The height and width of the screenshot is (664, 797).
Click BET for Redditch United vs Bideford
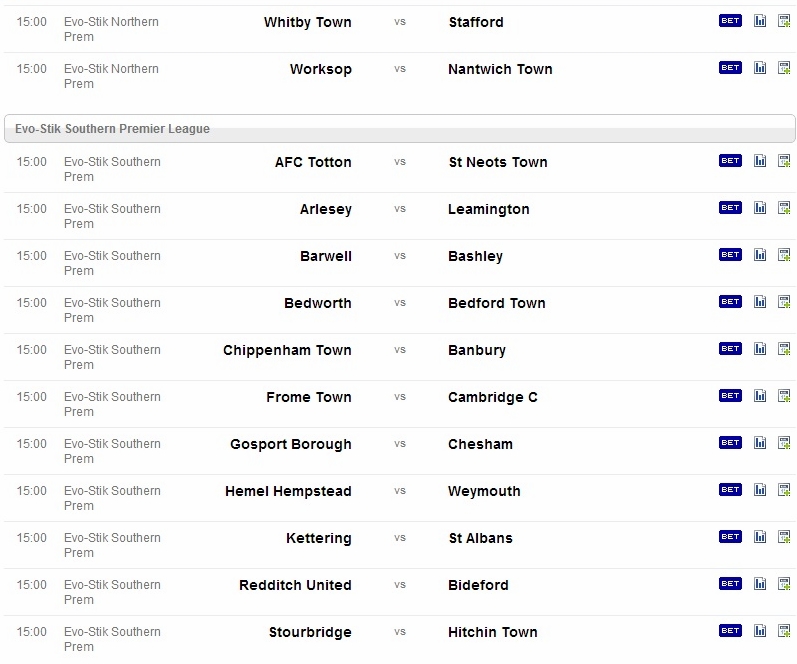(x=730, y=584)
